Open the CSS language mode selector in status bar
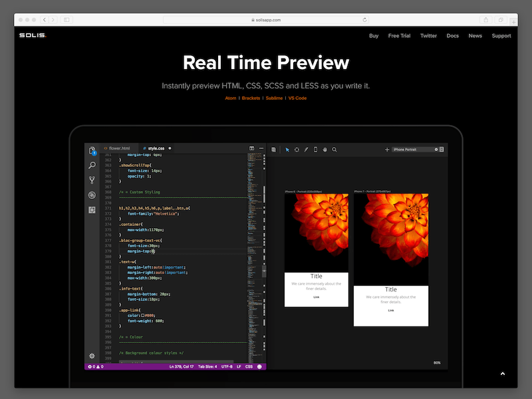 click(x=247, y=366)
